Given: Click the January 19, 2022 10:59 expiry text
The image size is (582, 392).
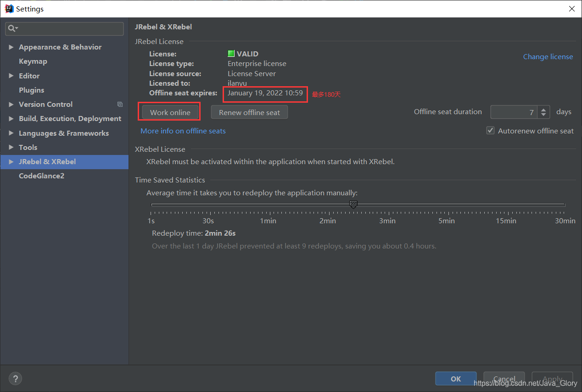Looking at the screenshot, I should [x=265, y=93].
